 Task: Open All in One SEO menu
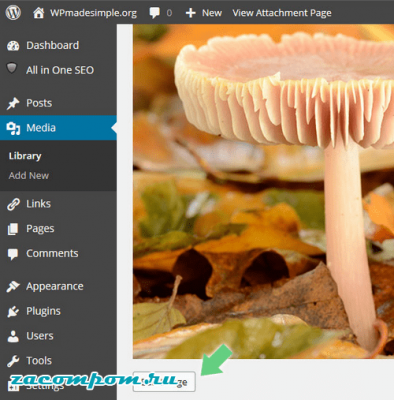click(x=60, y=70)
